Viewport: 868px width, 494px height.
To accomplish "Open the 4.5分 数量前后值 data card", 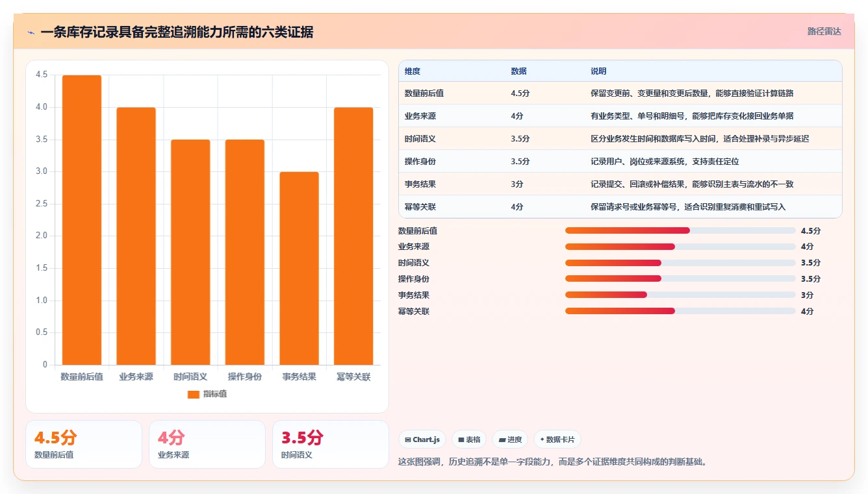I will (84, 444).
